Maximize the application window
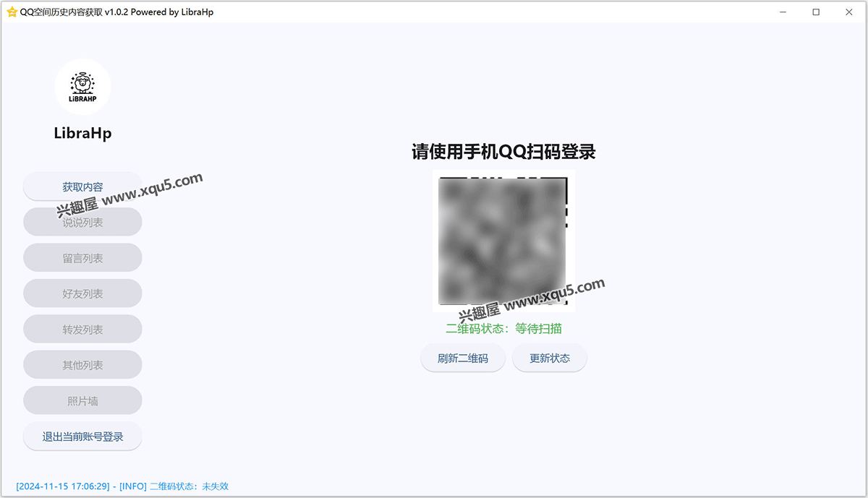Viewport: 868px width, 498px height. [x=817, y=12]
